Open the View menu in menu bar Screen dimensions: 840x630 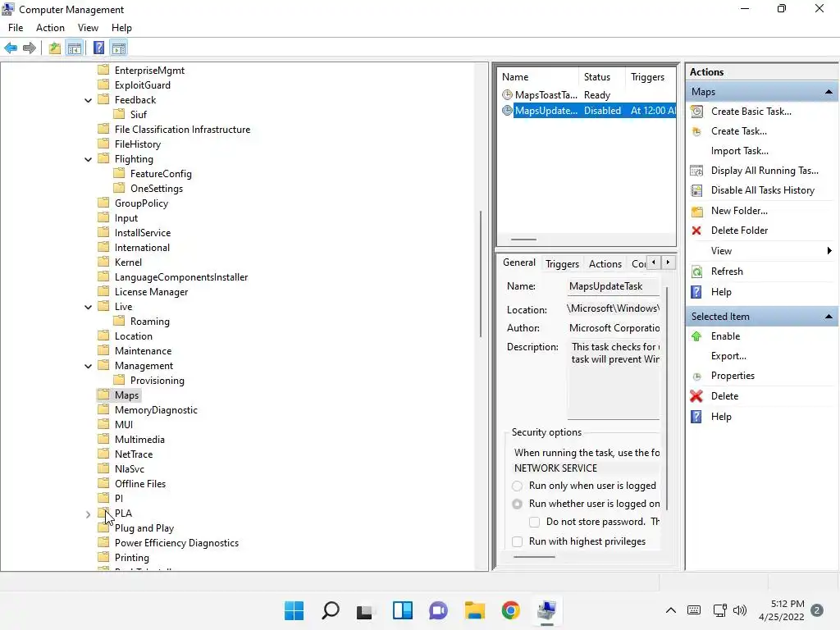point(88,28)
